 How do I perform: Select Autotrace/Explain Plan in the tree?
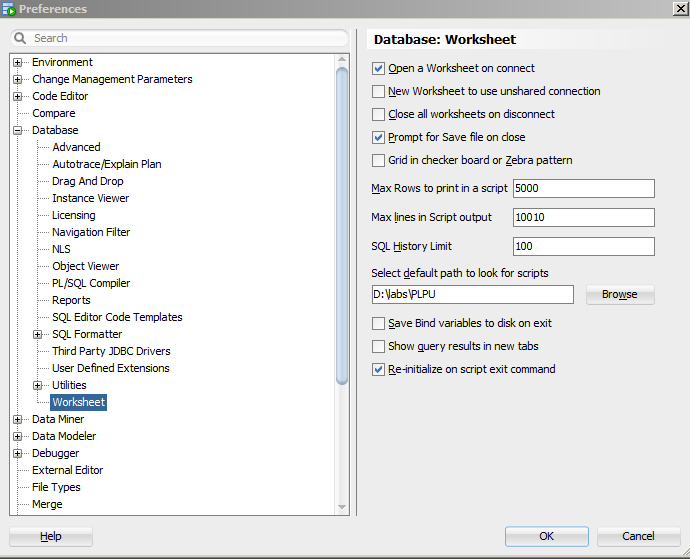pyautogui.click(x=107, y=164)
